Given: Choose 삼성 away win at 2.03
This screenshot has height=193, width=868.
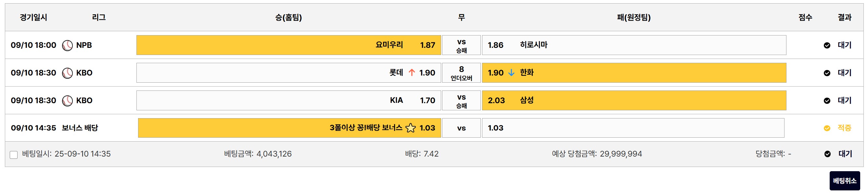Looking at the screenshot, I should coord(634,101).
